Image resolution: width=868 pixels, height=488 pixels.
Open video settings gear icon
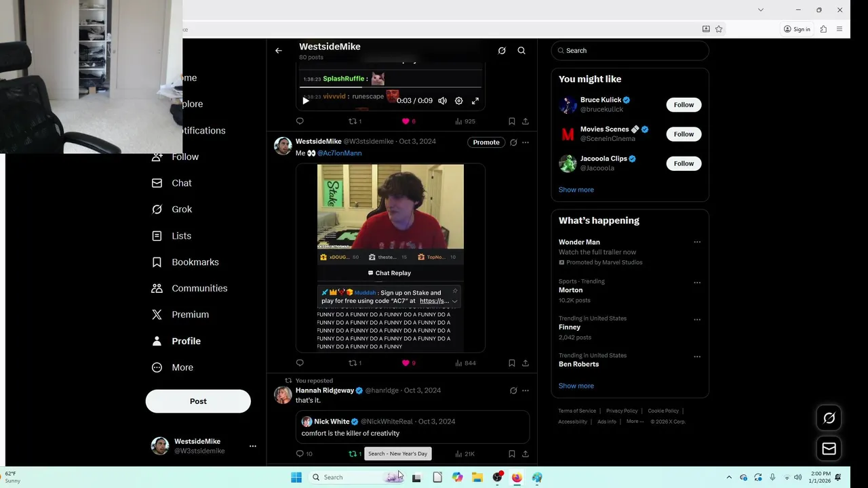tap(459, 101)
